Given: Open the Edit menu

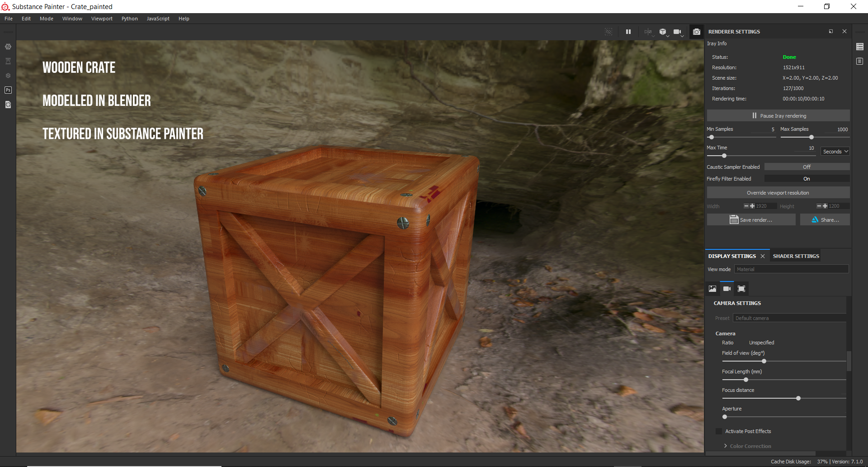Looking at the screenshot, I should point(26,19).
